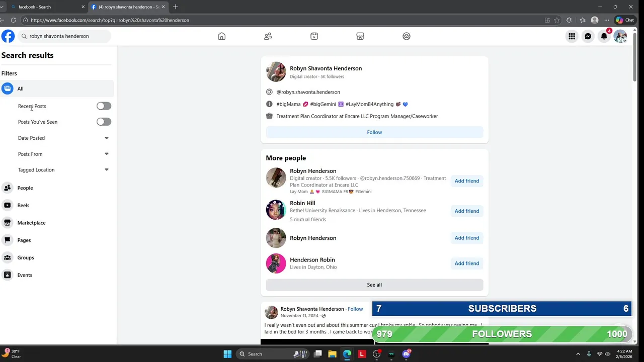Open the Facebook menu grid icon
644x362 pixels.
[x=572, y=36]
